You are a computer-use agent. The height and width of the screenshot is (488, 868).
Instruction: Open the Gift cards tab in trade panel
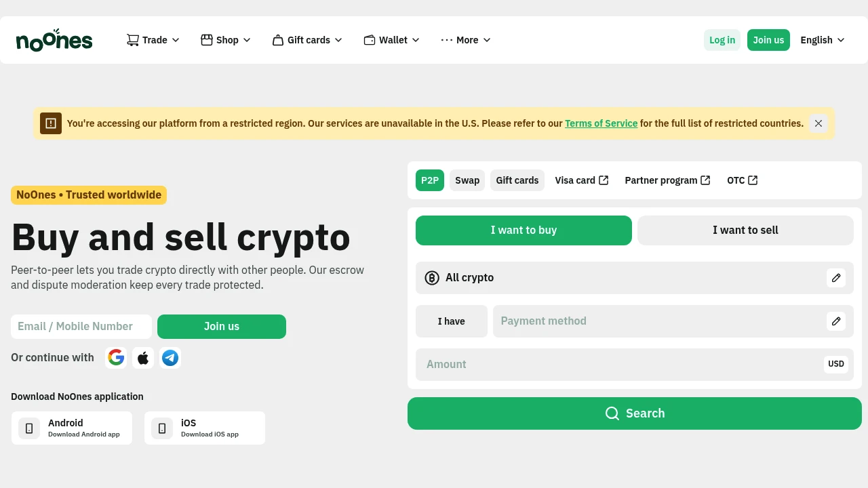coord(517,180)
